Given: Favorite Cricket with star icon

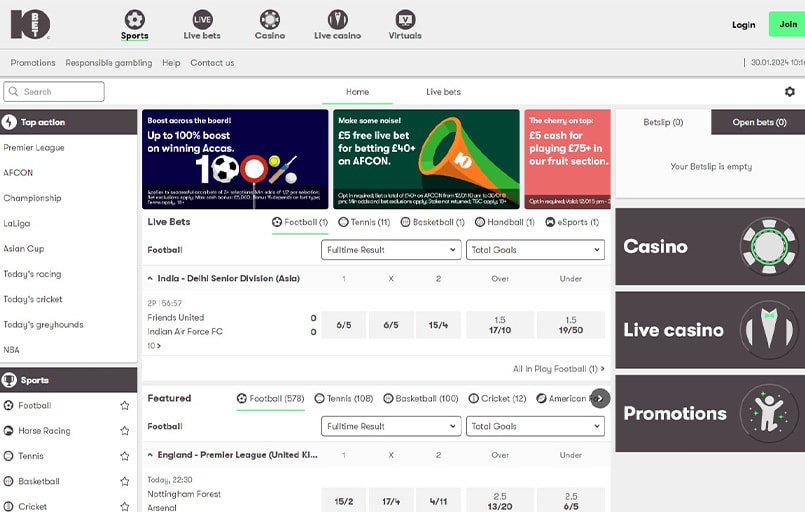Looking at the screenshot, I should point(124,506).
